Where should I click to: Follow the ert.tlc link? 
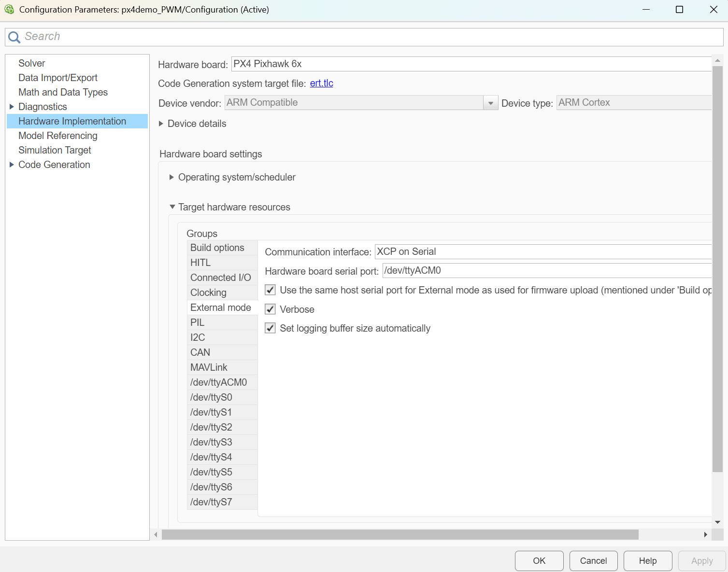pyautogui.click(x=321, y=83)
